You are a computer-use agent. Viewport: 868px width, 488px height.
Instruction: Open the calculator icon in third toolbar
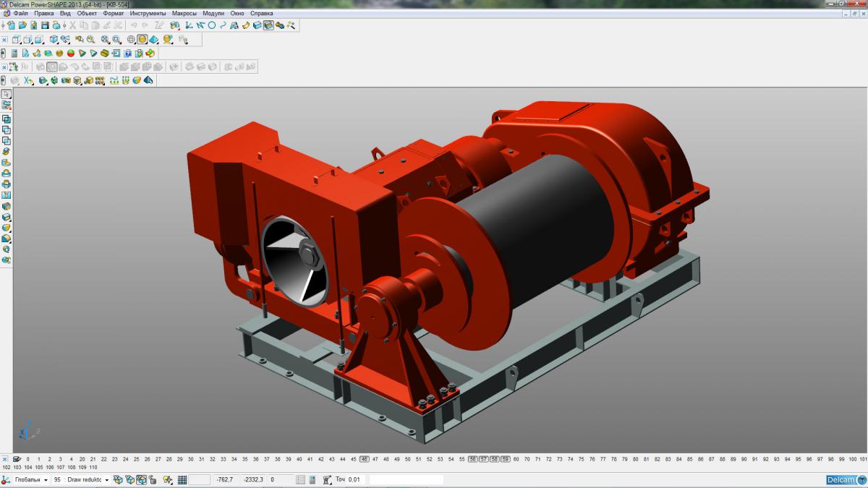tap(14, 53)
